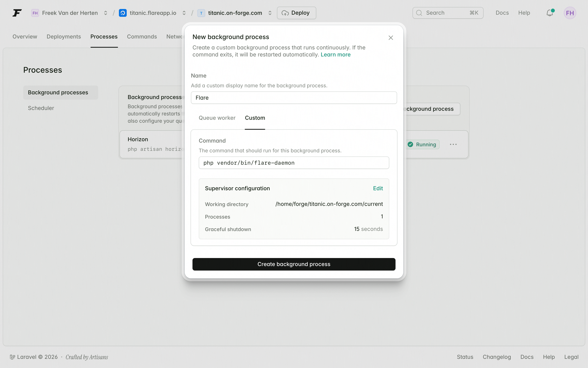The image size is (588, 368).
Task: Click the Horizon process name
Action: click(138, 139)
